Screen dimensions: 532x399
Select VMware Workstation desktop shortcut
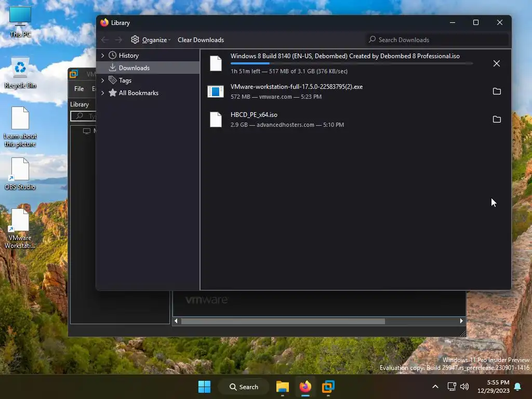click(x=20, y=229)
